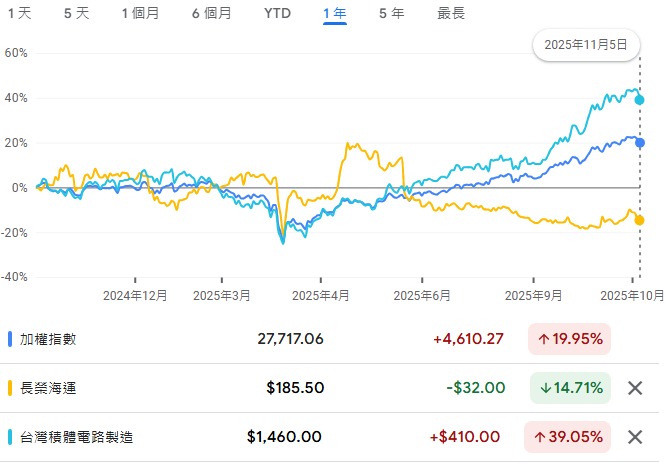This screenshot has width=666, height=465.
Task: Click the yellow endpoint dot on chart
Action: (639, 220)
